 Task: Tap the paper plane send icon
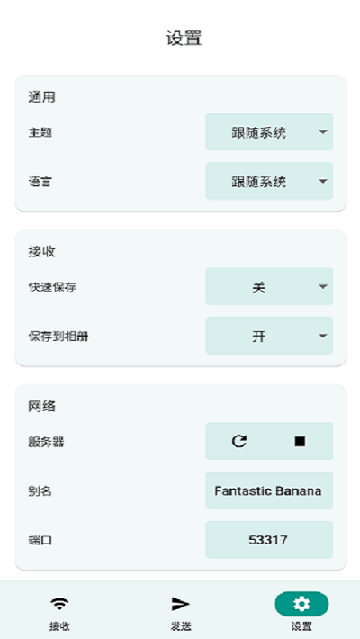point(180,604)
